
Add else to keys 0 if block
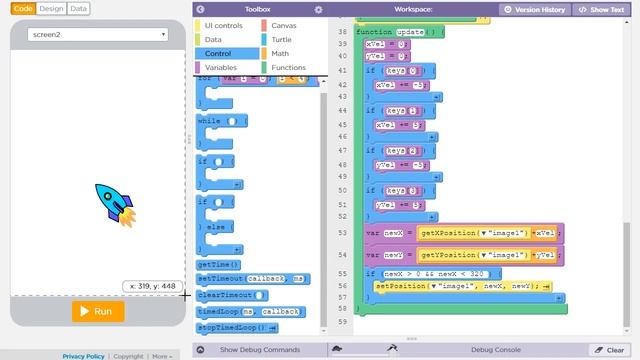click(436, 98)
